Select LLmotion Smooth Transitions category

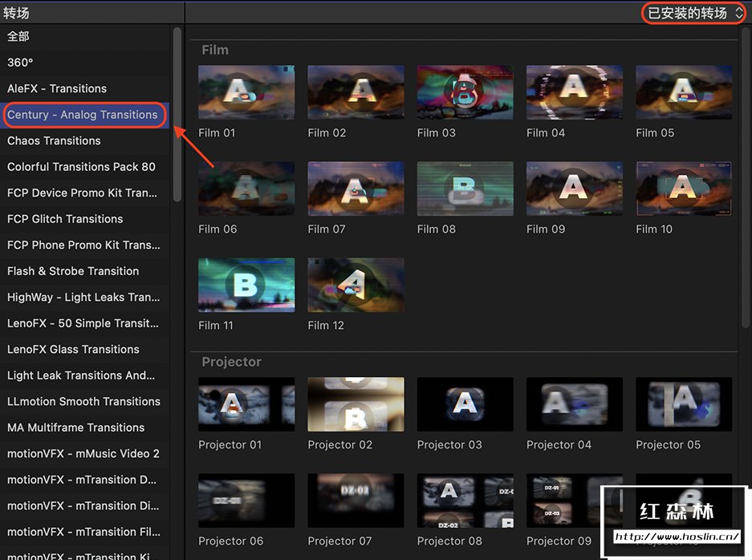click(84, 401)
